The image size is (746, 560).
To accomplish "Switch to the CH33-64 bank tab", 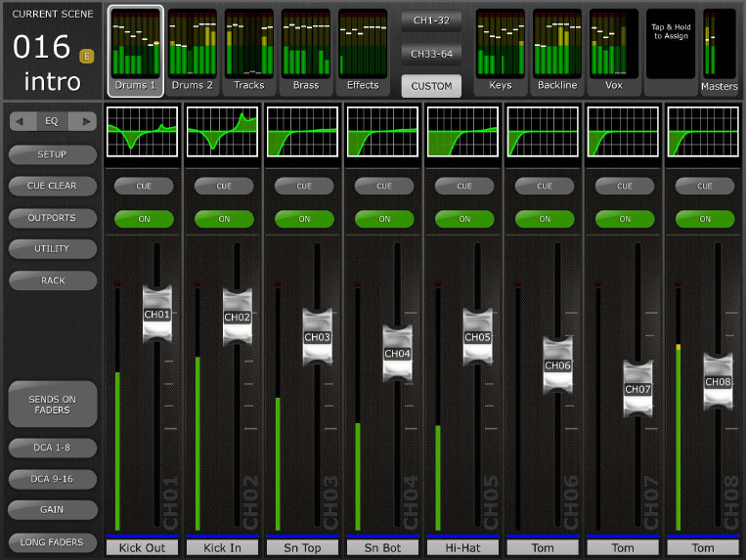I will (x=431, y=54).
